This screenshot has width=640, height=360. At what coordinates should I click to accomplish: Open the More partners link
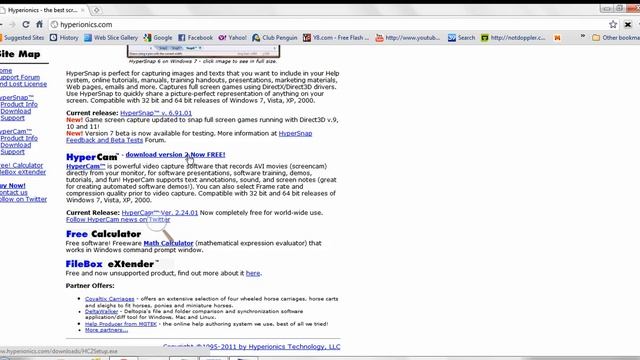tap(106, 330)
